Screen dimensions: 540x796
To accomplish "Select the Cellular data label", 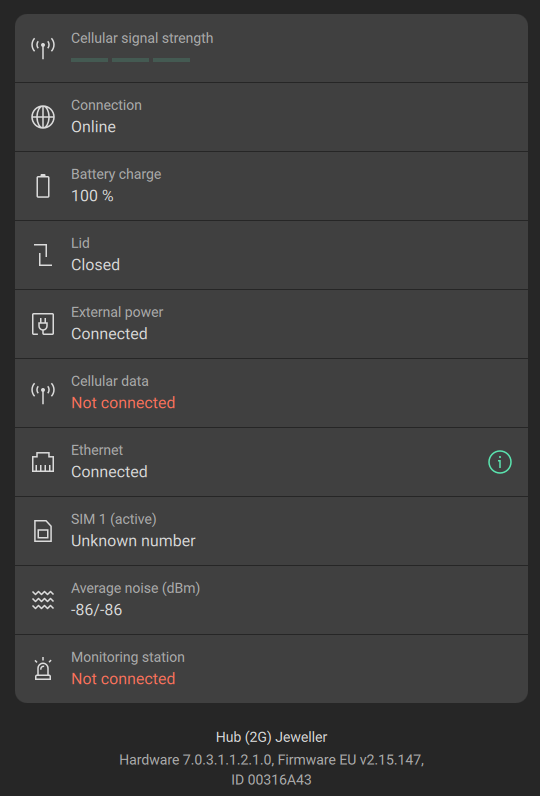I will click(x=110, y=381).
